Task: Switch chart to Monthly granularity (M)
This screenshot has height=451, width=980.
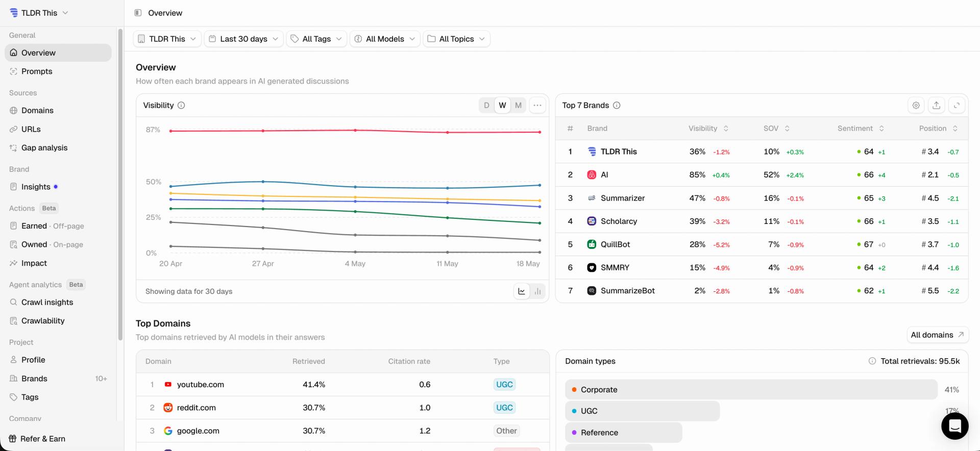Action: [x=518, y=105]
